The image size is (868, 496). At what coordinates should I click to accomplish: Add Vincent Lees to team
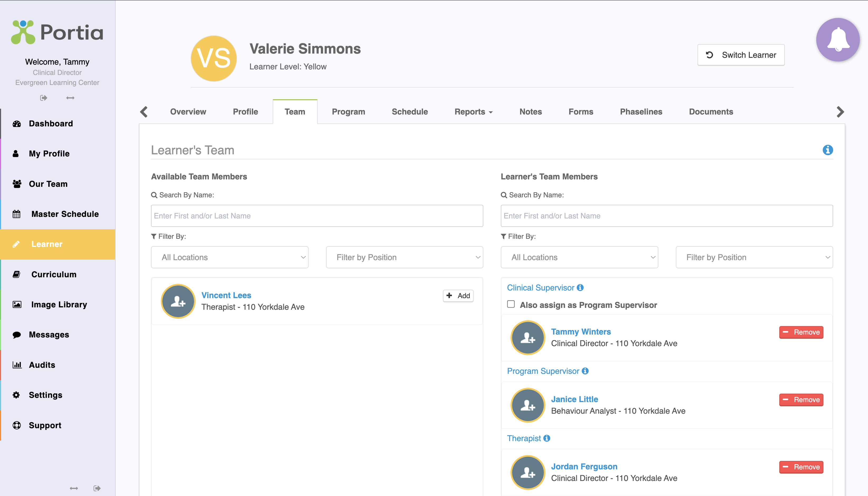pos(458,295)
